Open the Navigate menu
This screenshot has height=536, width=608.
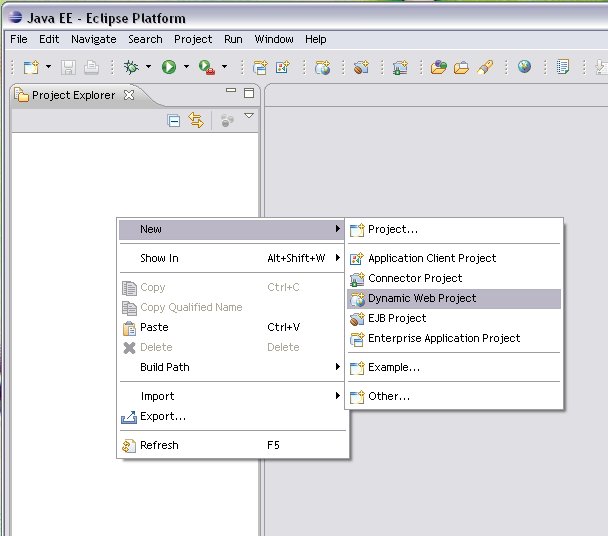93,39
